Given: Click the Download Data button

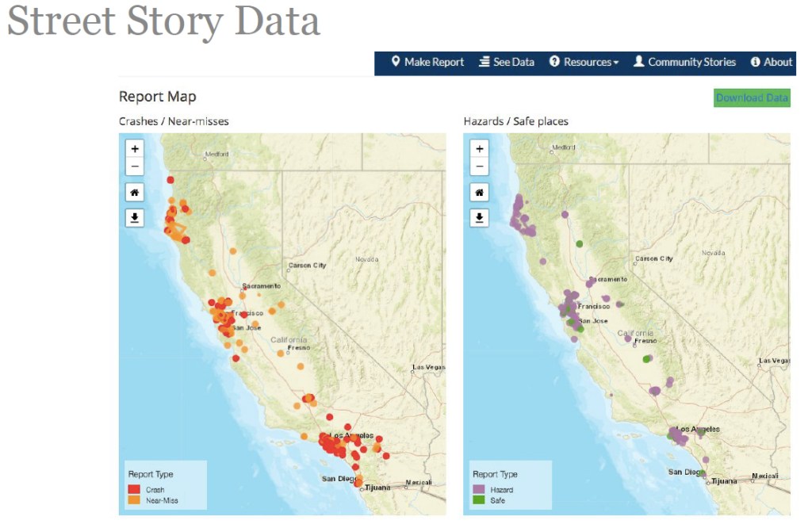Looking at the screenshot, I should pyautogui.click(x=752, y=98).
